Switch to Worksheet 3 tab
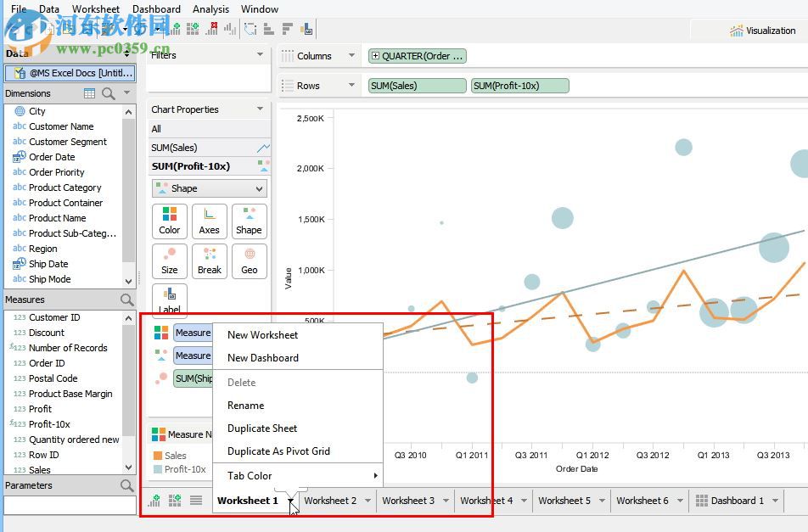 point(410,501)
